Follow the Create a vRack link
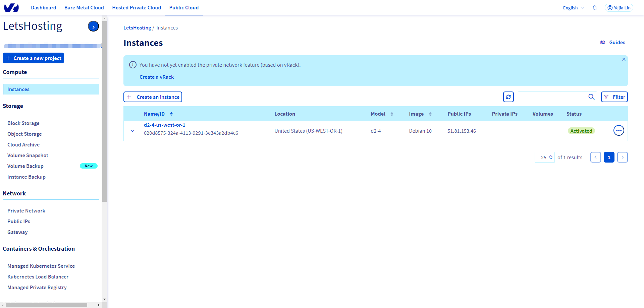 coord(157,77)
